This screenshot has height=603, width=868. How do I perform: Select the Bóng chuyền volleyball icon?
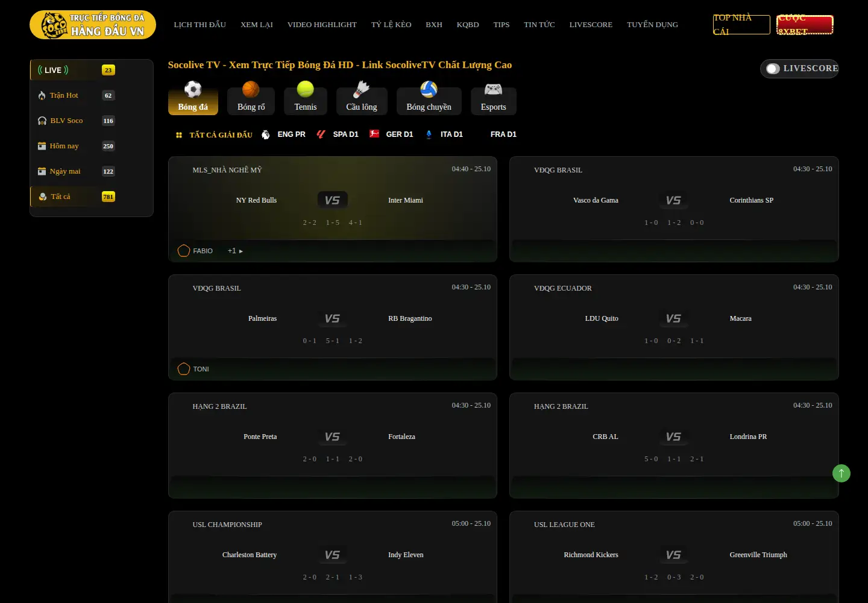pyautogui.click(x=429, y=90)
